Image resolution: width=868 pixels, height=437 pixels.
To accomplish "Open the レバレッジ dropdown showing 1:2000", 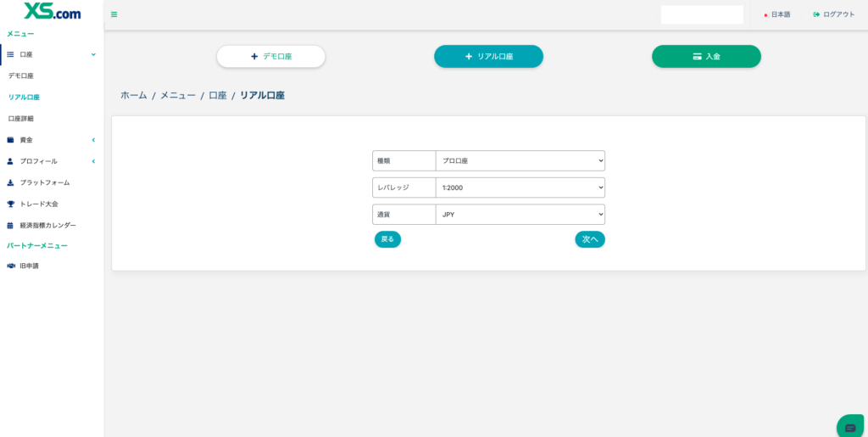I will [520, 188].
